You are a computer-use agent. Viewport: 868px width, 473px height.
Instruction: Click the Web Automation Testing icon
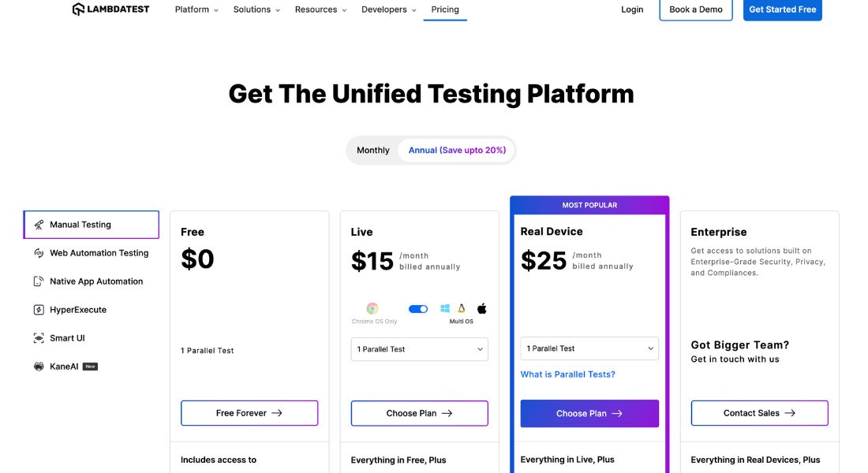[39, 253]
